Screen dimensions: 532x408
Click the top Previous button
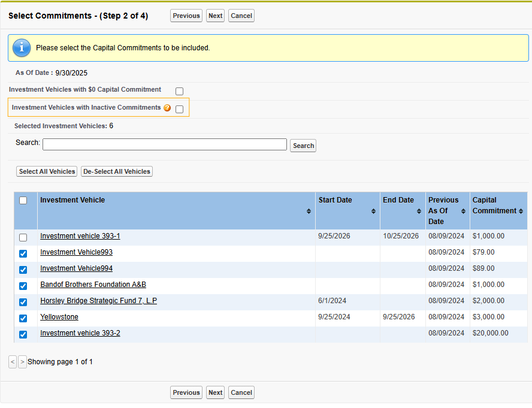(x=186, y=16)
